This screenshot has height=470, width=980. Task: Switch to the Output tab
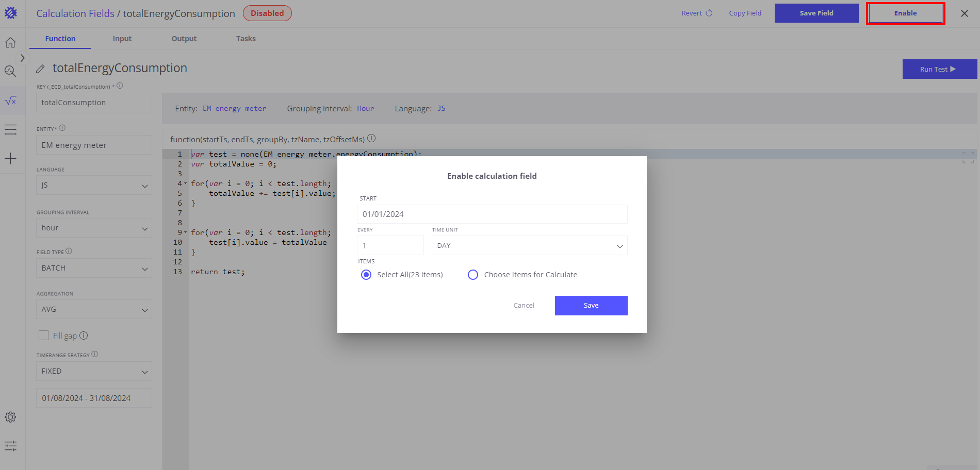click(184, 39)
